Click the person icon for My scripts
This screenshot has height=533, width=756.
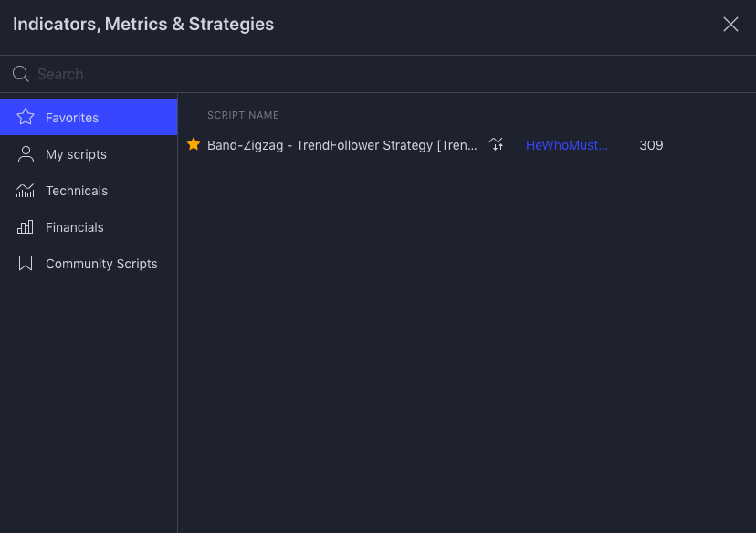[26, 154]
